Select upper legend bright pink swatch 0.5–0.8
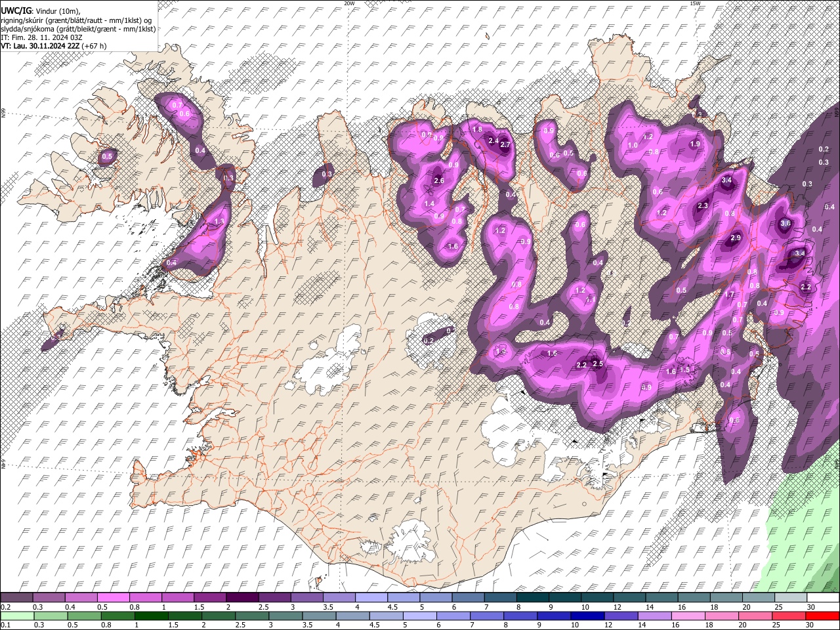 pyautogui.click(x=113, y=598)
